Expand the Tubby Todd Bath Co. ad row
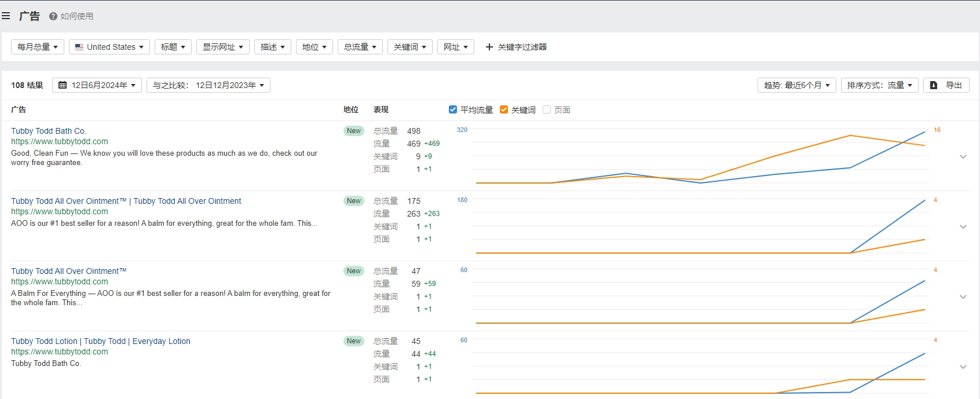The image size is (980, 399). [x=963, y=156]
